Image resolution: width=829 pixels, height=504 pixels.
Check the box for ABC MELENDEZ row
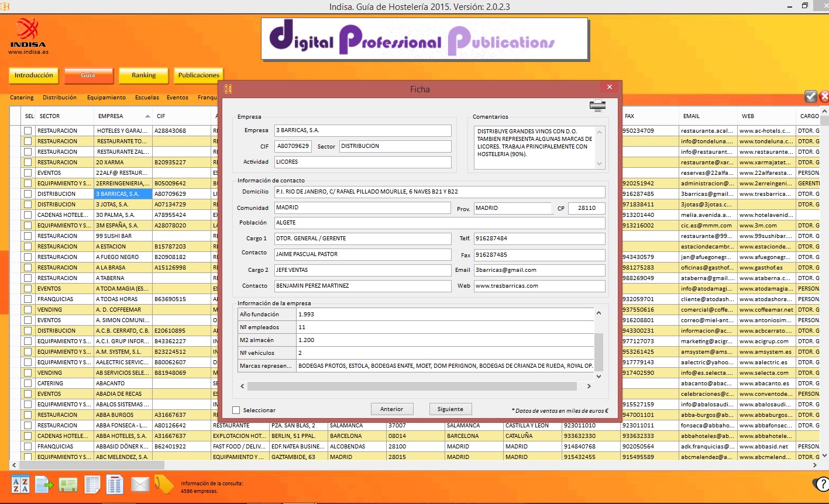click(x=27, y=457)
